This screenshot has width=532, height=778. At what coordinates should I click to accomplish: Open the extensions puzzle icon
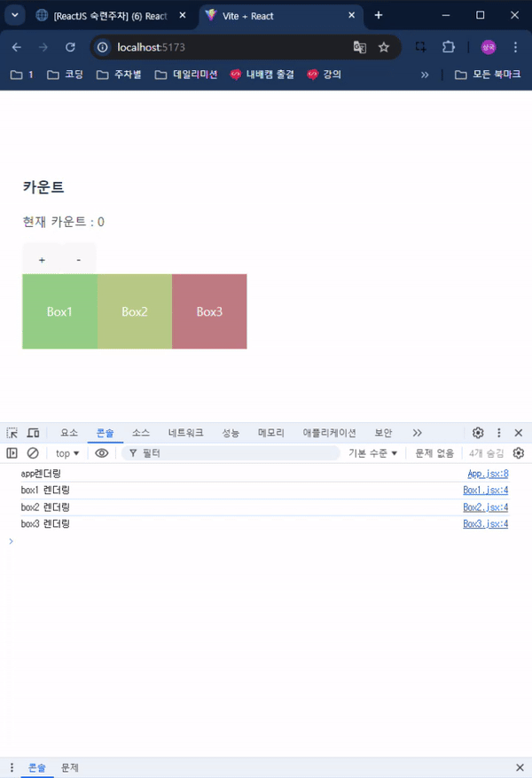coord(448,47)
